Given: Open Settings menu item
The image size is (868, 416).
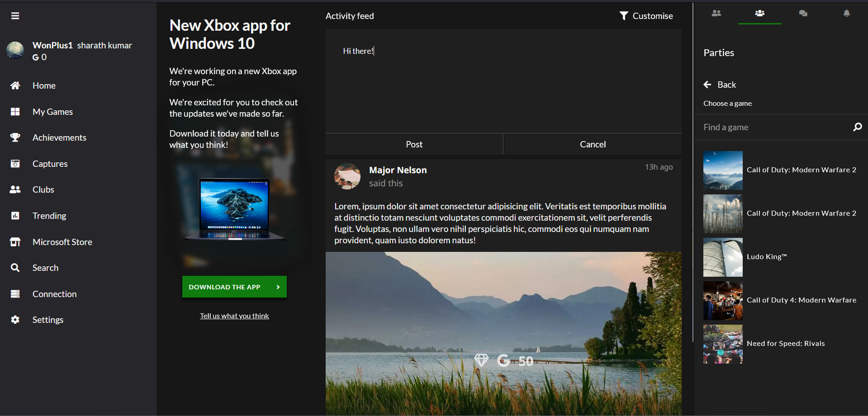Looking at the screenshot, I should (x=48, y=320).
